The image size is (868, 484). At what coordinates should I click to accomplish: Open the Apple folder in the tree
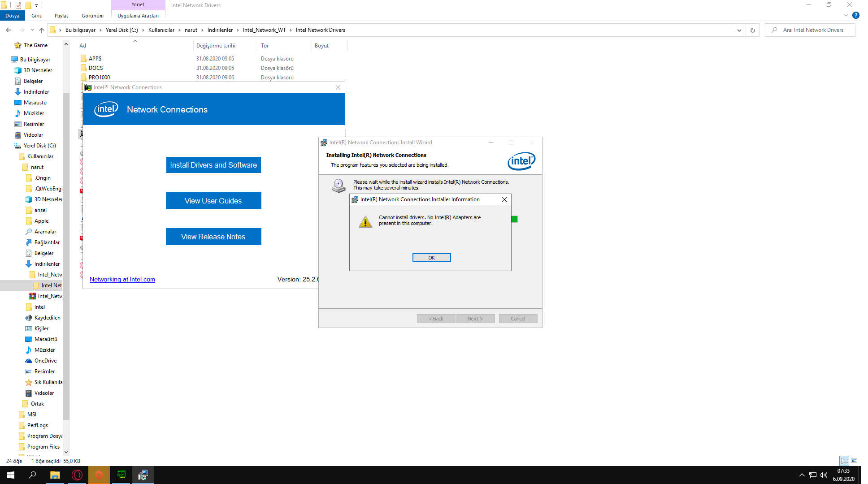(x=41, y=221)
